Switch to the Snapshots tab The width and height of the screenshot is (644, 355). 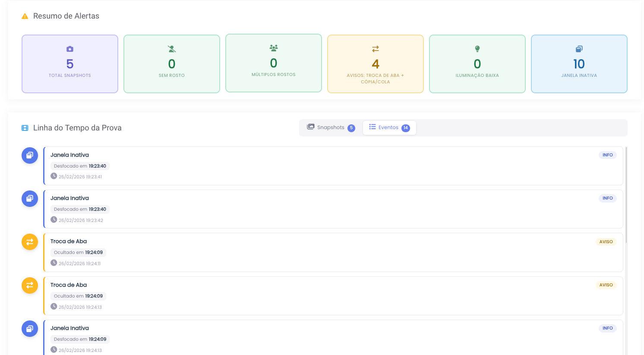coord(331,128)
